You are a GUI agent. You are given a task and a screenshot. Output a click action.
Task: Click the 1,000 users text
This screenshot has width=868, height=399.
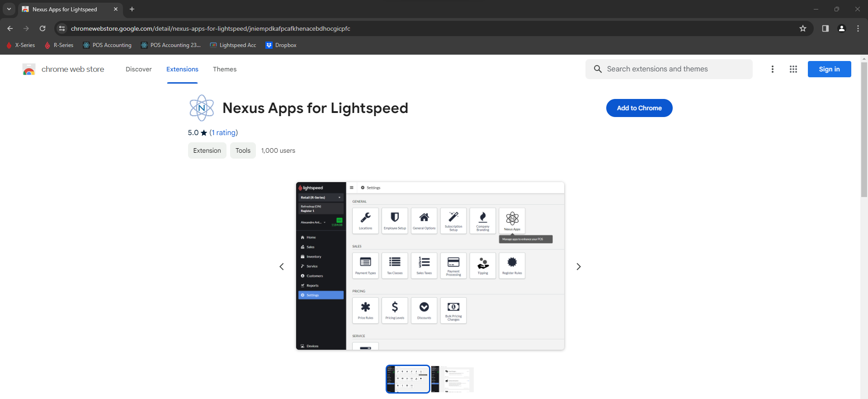click(278, 150)
